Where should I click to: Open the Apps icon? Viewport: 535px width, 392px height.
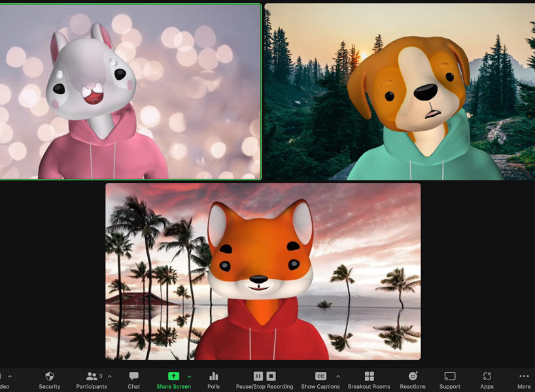click(487, 376)
